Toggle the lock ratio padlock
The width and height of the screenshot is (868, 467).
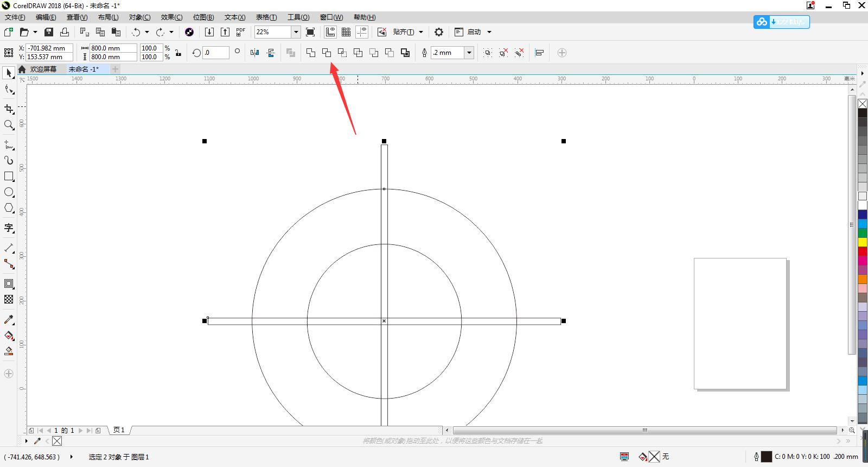click(178, 53)
